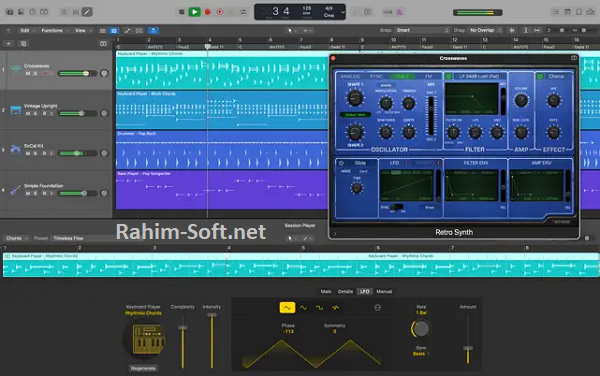Select the Simple Foundation guitar track icon
600x376 pixels.
click(x=15, y=190)
